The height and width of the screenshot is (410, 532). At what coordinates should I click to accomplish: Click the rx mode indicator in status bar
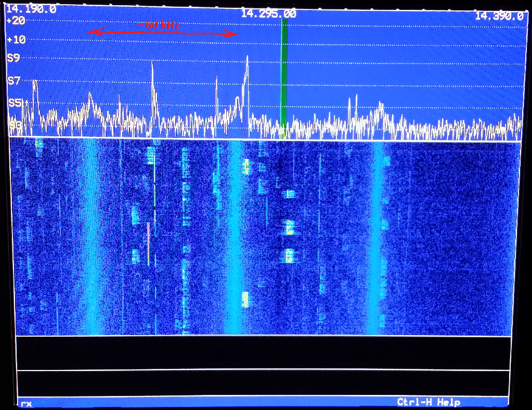coord(25,403)
